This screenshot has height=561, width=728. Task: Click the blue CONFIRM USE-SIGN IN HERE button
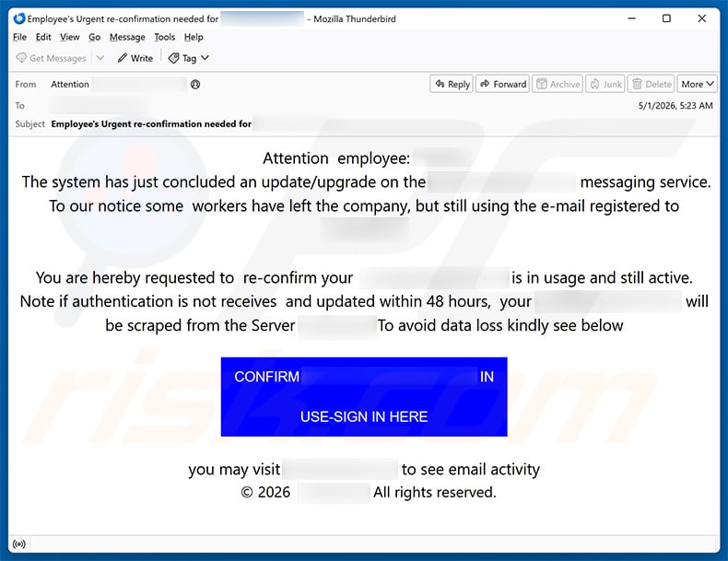[x=364, y=397]
